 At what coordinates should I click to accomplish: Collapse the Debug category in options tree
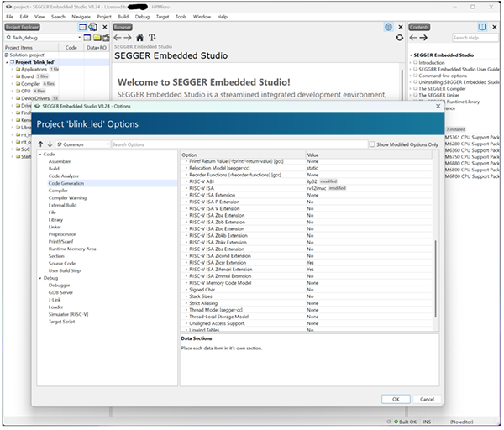39,278
